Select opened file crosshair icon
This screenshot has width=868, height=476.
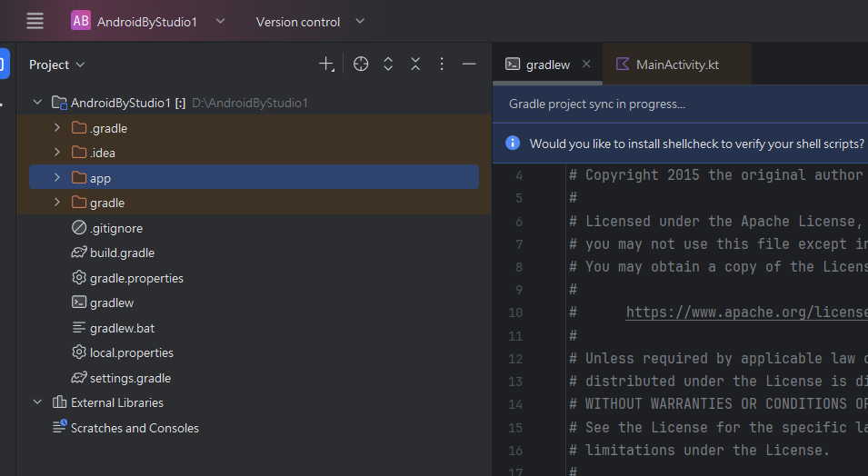click(x=361, y=64)
